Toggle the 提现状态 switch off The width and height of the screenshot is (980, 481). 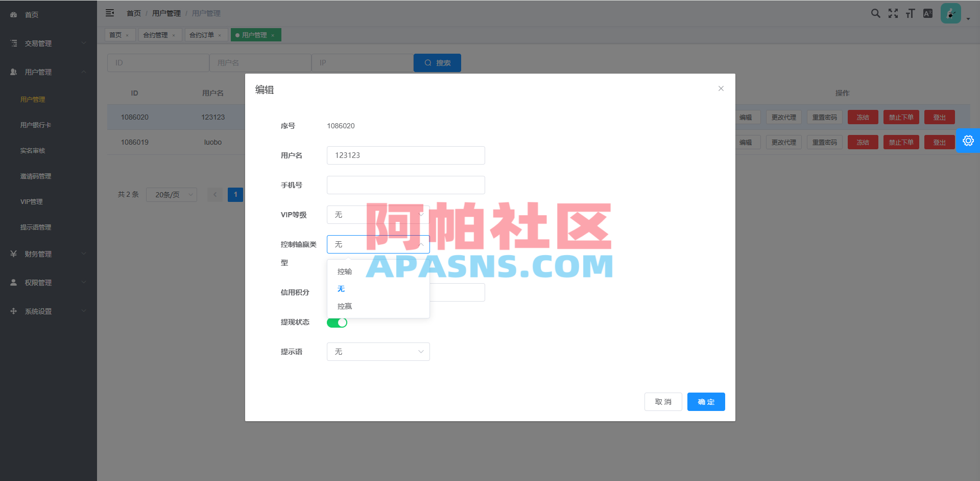coord(337,323)
